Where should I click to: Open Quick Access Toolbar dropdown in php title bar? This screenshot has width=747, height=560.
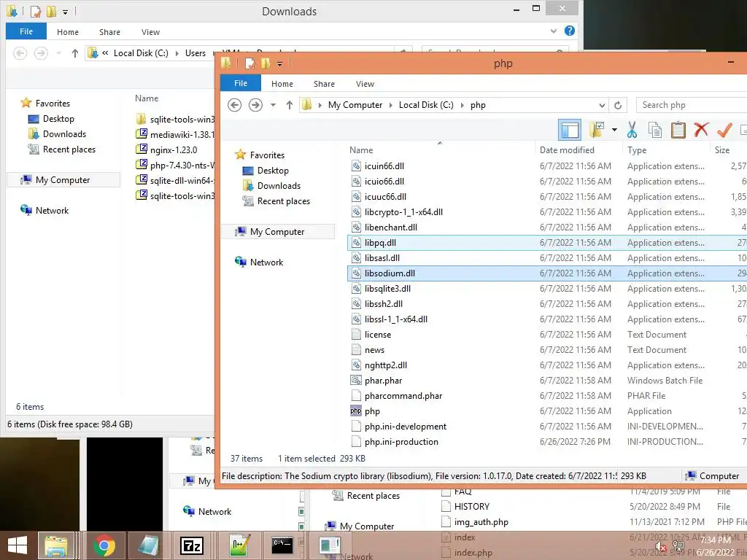click(x=279, y=63)
